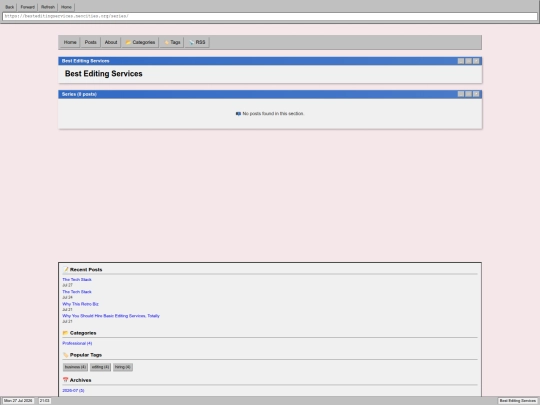Open the About navigation item
Screen dimensions: 540x405
tap(111, 42)
